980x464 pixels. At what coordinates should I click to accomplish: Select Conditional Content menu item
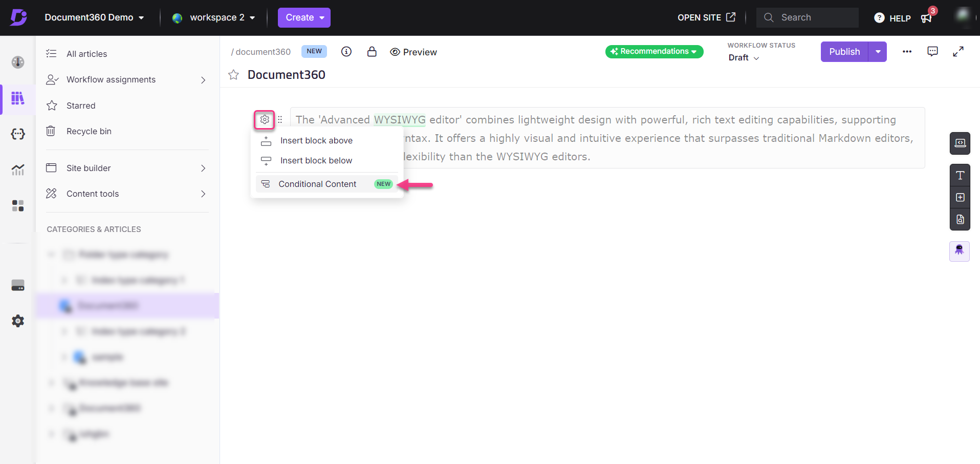327,184
